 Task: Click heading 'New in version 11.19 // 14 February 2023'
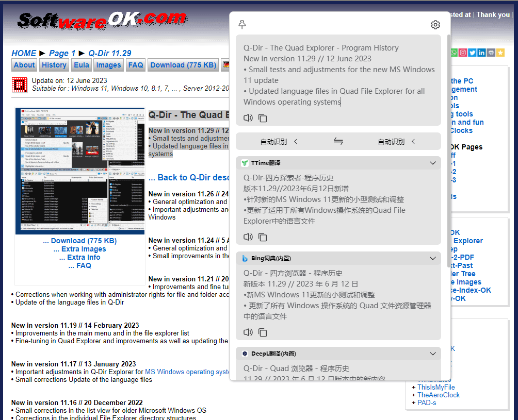coord(75,325)
